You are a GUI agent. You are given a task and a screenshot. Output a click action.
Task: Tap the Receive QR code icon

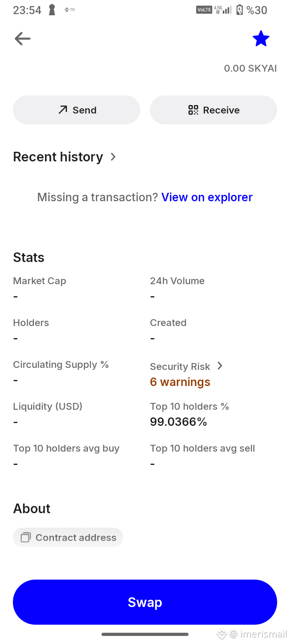(193, 110)
